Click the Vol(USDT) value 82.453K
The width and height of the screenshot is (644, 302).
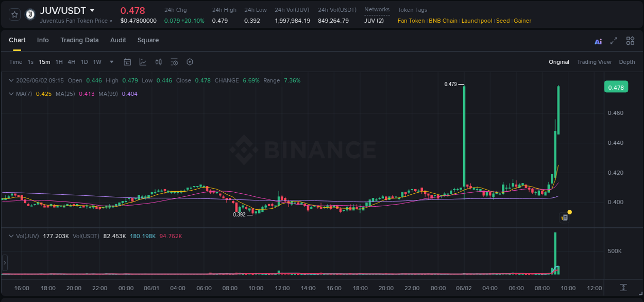click(x=115, y=236)
